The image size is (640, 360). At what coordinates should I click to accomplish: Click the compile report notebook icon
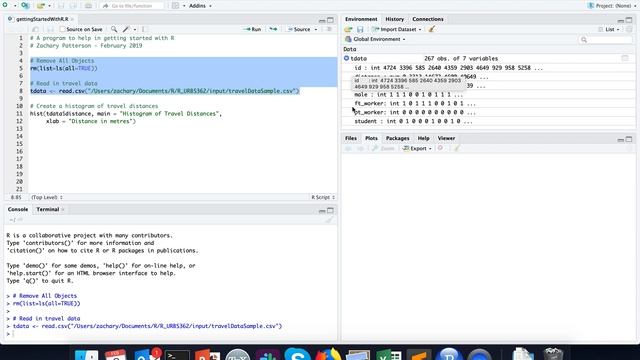pyautogui.click(x=143, y=29)
